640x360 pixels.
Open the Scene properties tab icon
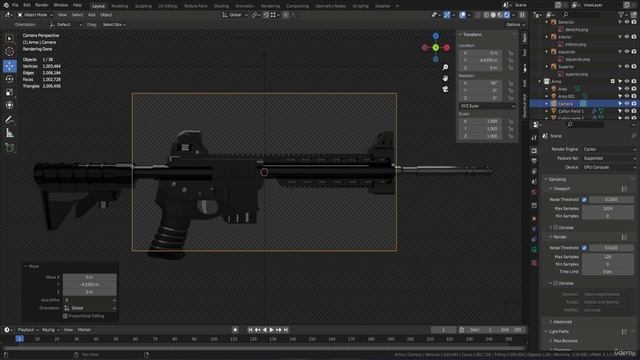(x=534, y=182)
